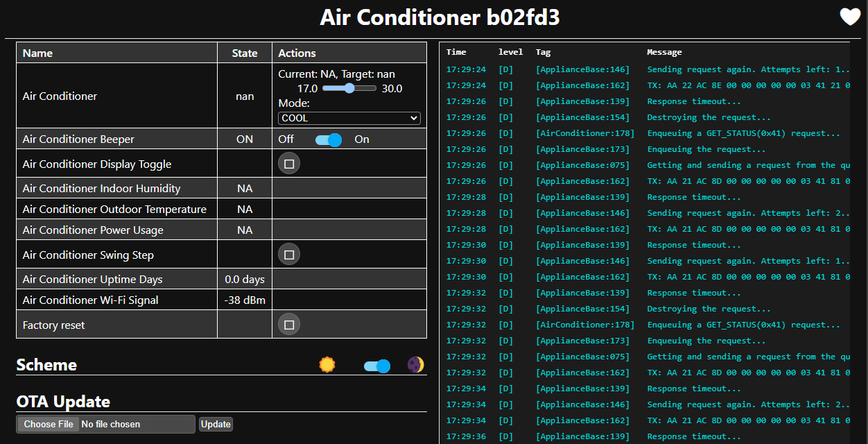Click the sun icon for light scheme
This screenshot has height=444, width=868.
(x=327, y=365)
